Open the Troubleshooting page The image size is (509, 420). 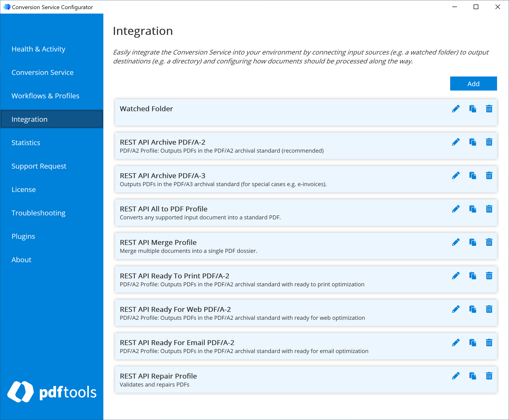coord(52,213)
